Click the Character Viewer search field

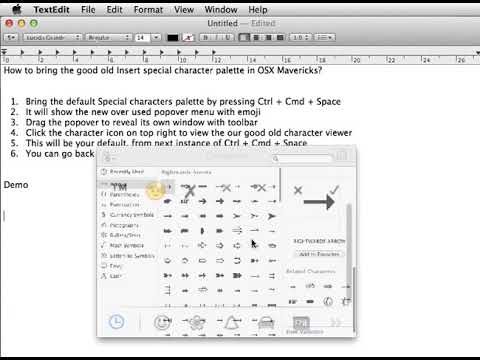pyautogui.click(x=302, y=159)
